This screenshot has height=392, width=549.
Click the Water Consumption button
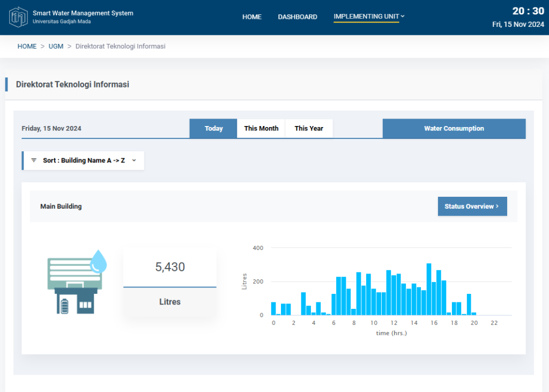tap(454, 129)
